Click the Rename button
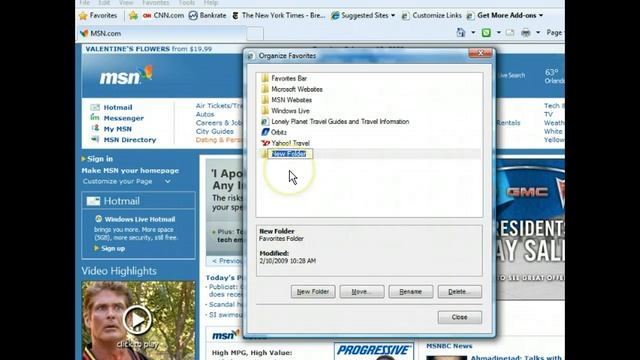The width and height of the screenshot is (640, 360). point(411,292)
